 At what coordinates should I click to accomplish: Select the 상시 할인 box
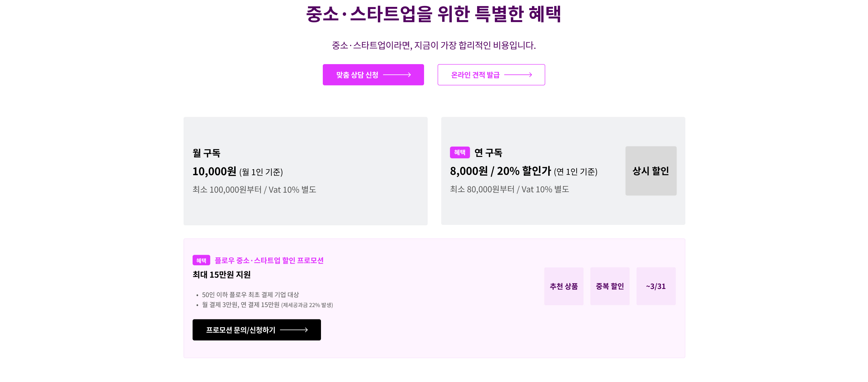pyautogui.click(x=651, y=171)
